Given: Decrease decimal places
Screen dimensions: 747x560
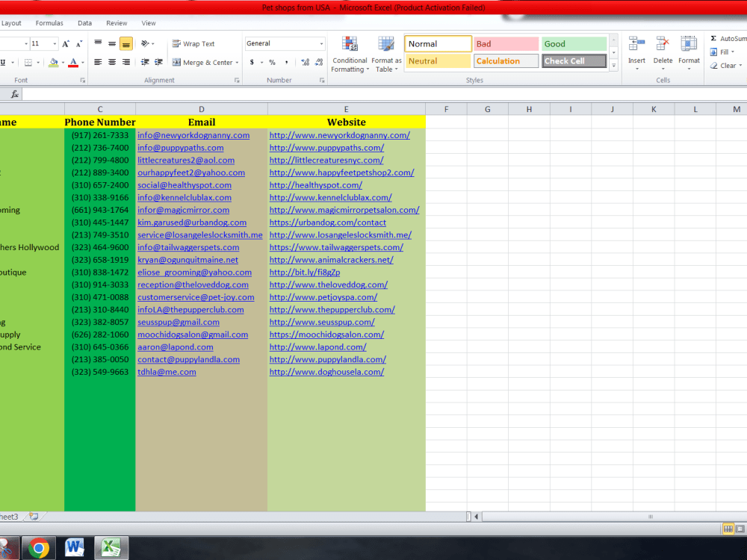Looking at the screenshot, I should click(x=319, y=62).
